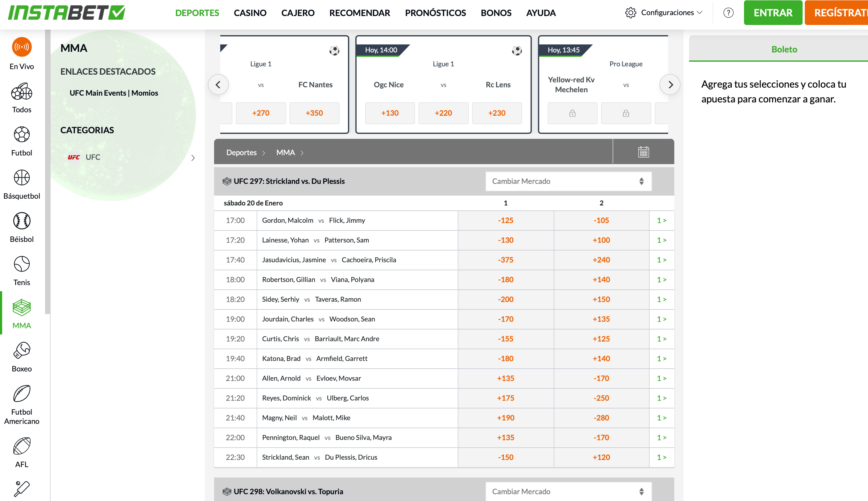Click the ENTRAR login button
The width and height of the screenshot is (868, 501).
(x=773, y=13)
